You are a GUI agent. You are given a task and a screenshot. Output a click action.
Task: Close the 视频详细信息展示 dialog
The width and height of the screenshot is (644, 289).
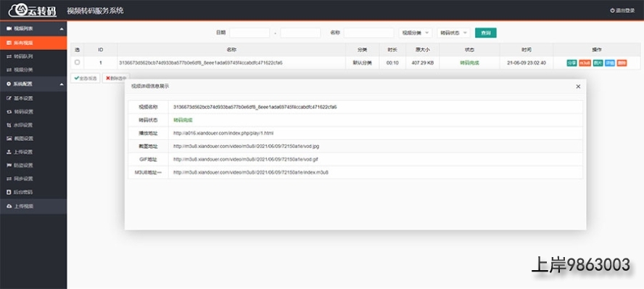point(578,86)
